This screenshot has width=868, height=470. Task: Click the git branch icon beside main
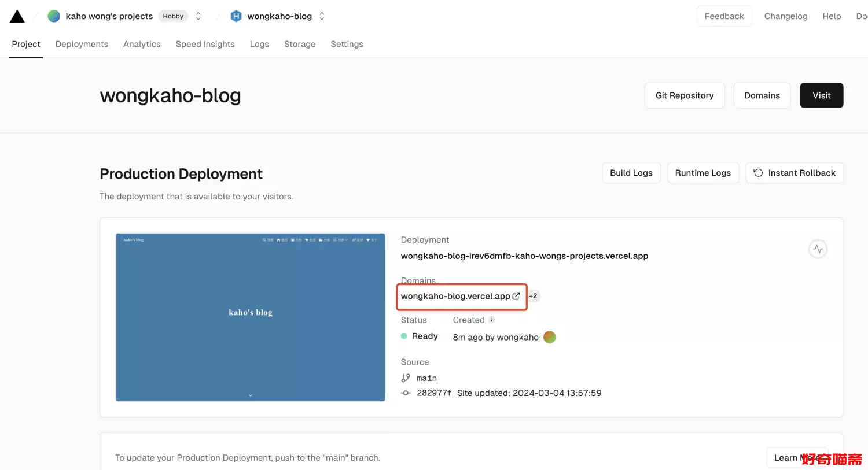(406, 378)
